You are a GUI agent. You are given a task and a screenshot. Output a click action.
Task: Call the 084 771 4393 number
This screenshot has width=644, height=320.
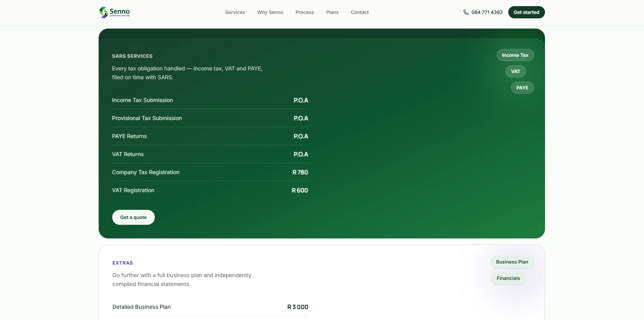tap(487, 12)
